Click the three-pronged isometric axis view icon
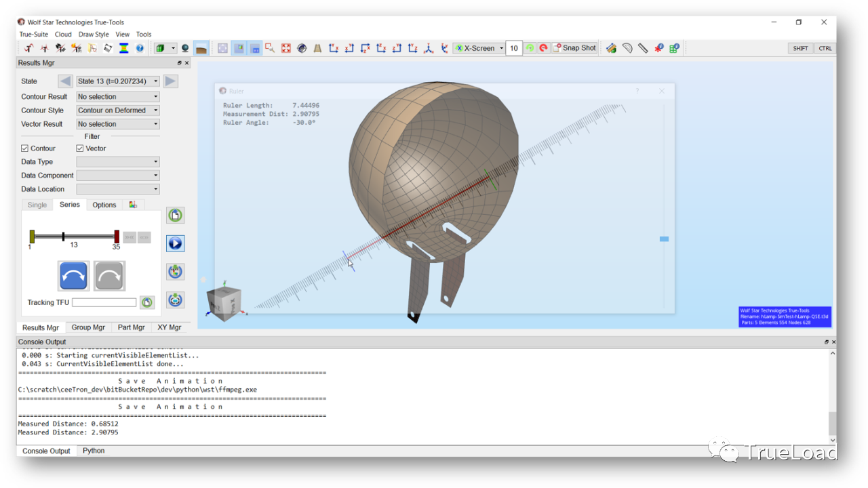This screenshot has height=488, width=868. 429,48
